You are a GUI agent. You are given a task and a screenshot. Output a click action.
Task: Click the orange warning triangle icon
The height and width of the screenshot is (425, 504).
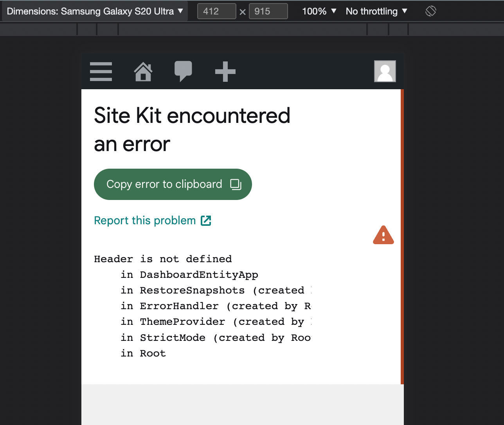click(x=383, y=235)
